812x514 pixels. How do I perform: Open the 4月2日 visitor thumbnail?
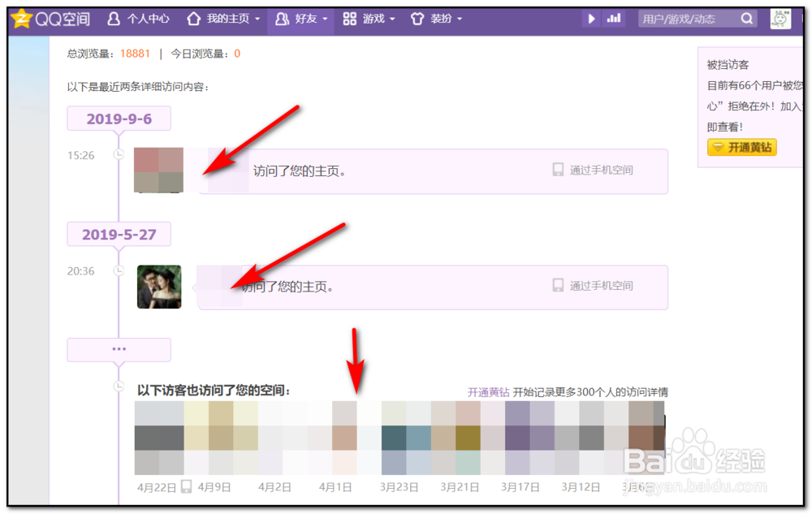coord(280,438)
